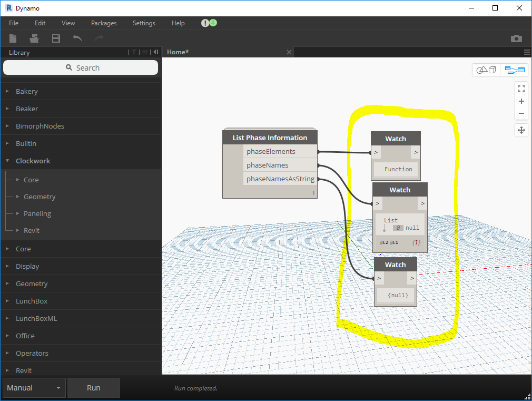Expand the Operators category
532x401 pixels.
click(x=81, y=353)
